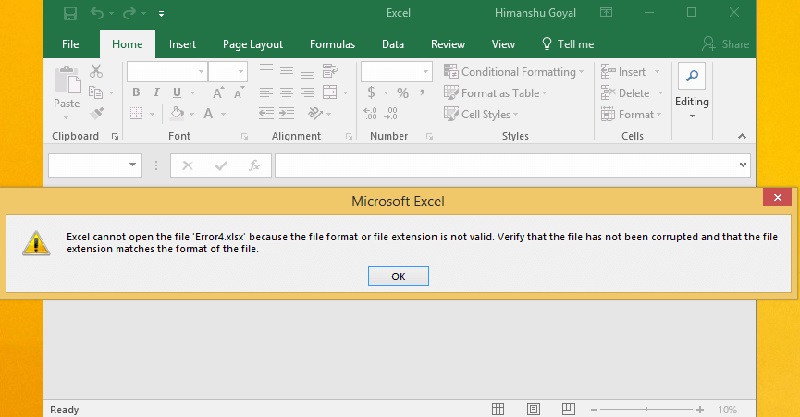Click Accounting Number Format dollar icon
This screenshot has width=800, height=417.
click(371, 92)
